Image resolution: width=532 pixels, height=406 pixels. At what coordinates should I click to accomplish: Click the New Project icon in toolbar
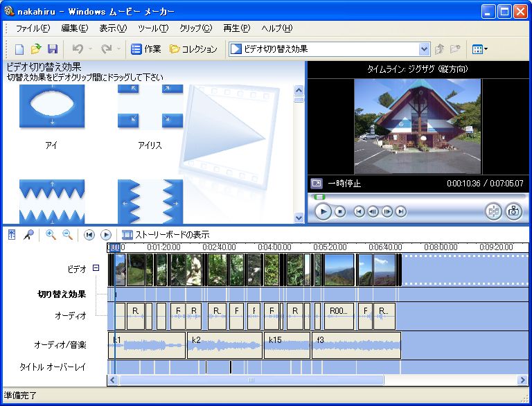[x=19, y=49]
